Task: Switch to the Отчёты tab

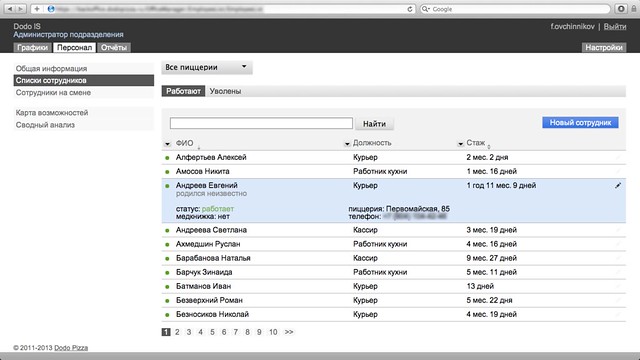Action: pyautogui.click(x=114, y=47)
